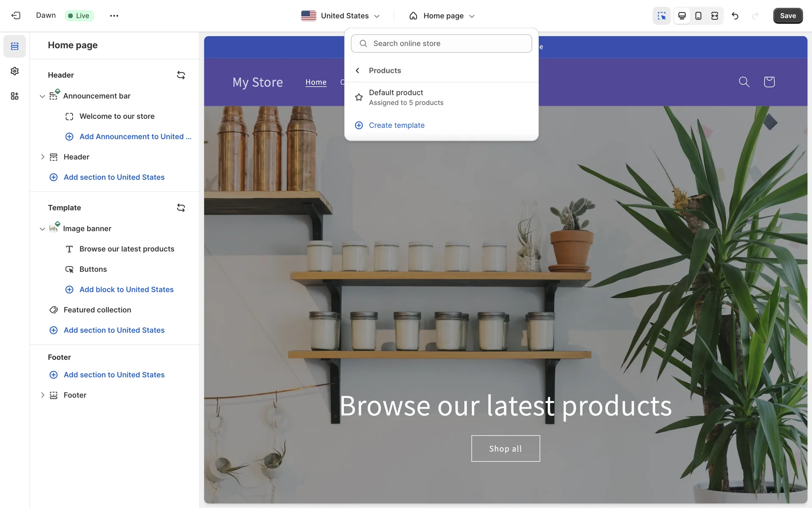The width and height of the screenshot is (812, 508).
Task: Click the Undo arrow icon
Action: click(x=735, y=16)
